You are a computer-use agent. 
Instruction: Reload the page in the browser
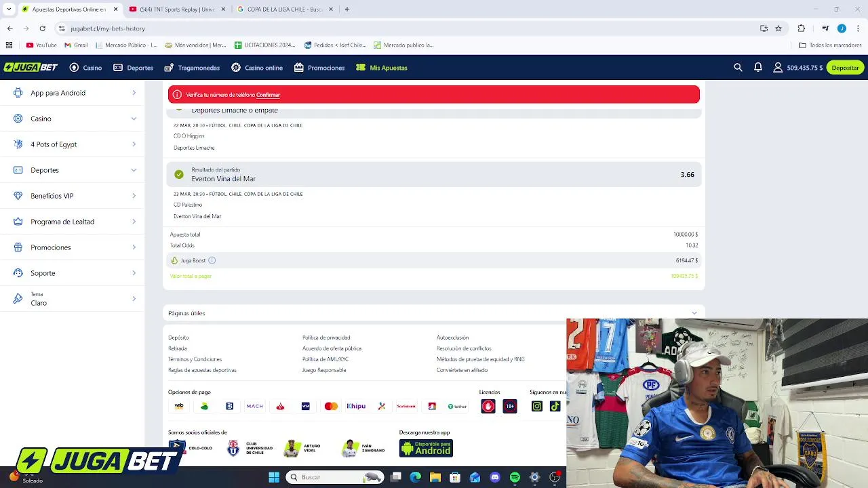point(42,28)
